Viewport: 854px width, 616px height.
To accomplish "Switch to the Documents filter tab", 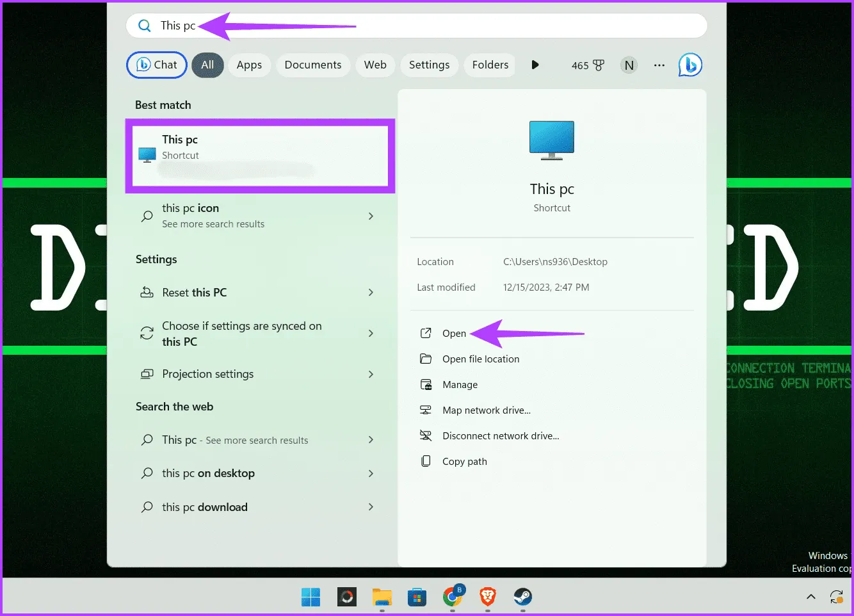I will click(313, 65).
